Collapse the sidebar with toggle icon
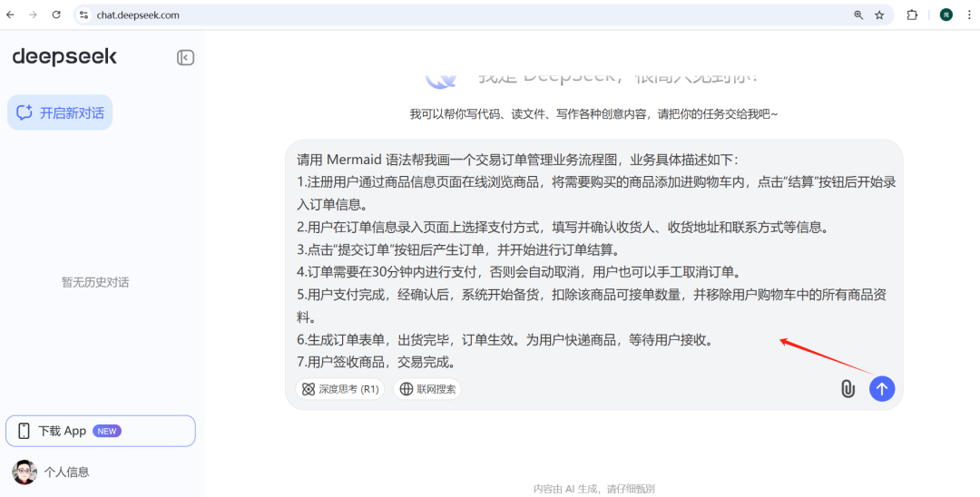Screen dimensions: 980x497 186,57
